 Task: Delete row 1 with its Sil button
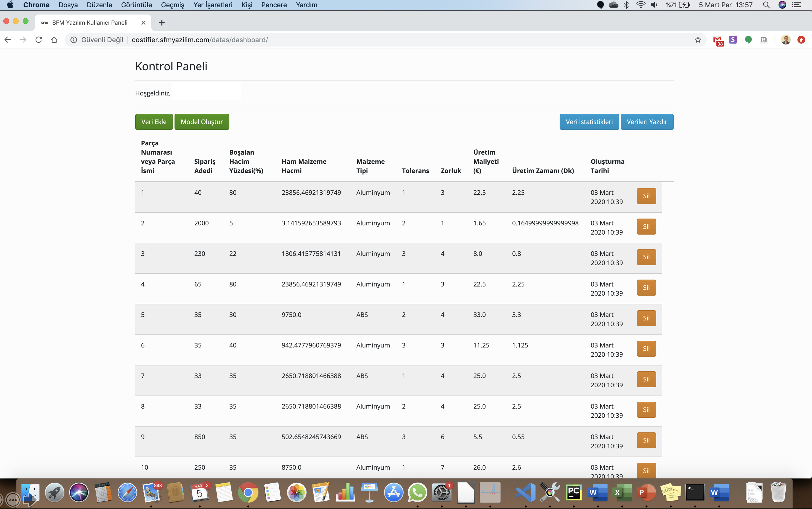coord(646,196)
